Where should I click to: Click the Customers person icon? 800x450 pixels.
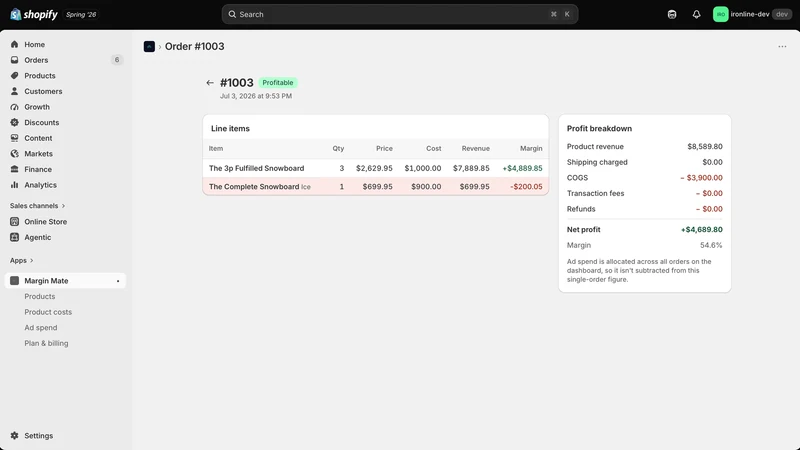coord(14,91)
